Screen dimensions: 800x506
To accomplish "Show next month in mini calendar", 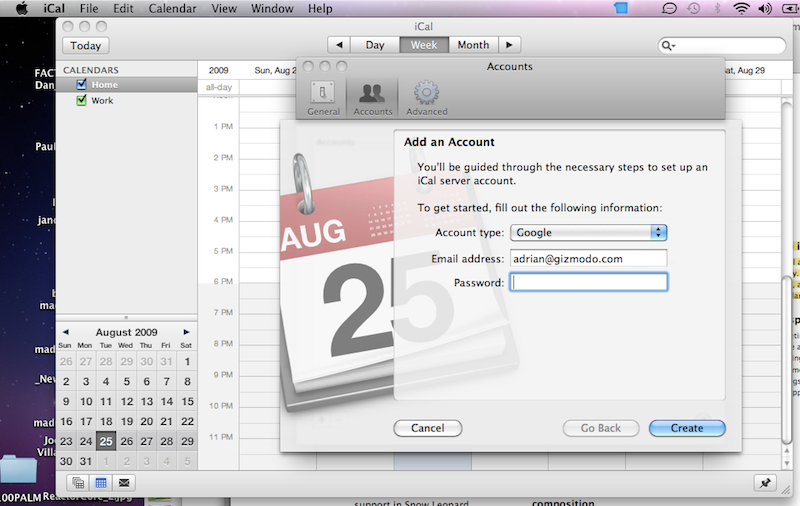I will pos(186,332).
